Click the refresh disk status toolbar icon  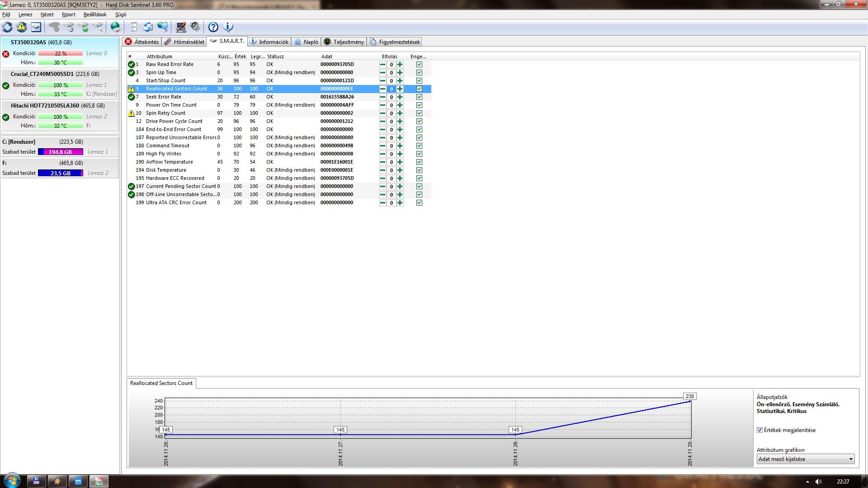coord(7,27)
